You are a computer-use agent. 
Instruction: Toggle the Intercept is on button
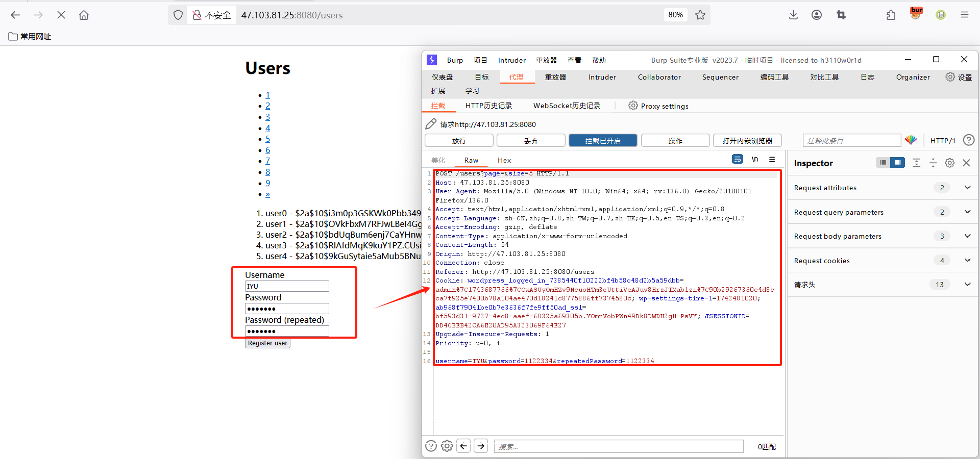tap(603, 140)
